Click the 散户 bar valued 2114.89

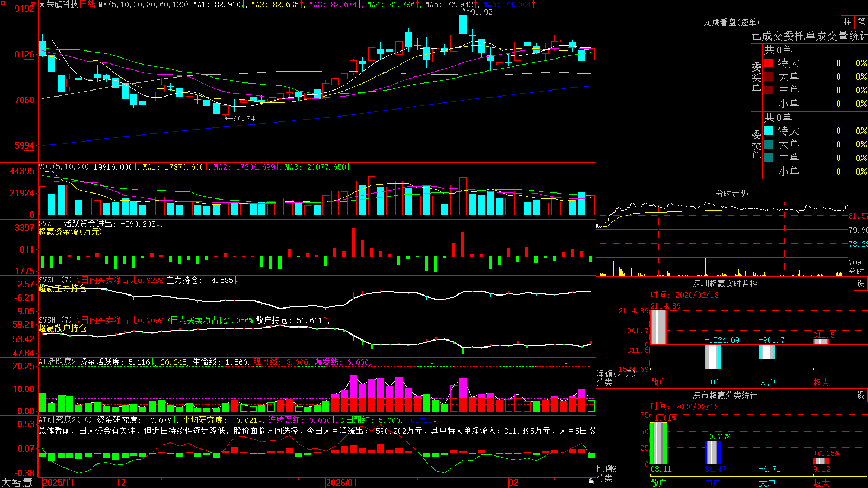tap(659, 327)
